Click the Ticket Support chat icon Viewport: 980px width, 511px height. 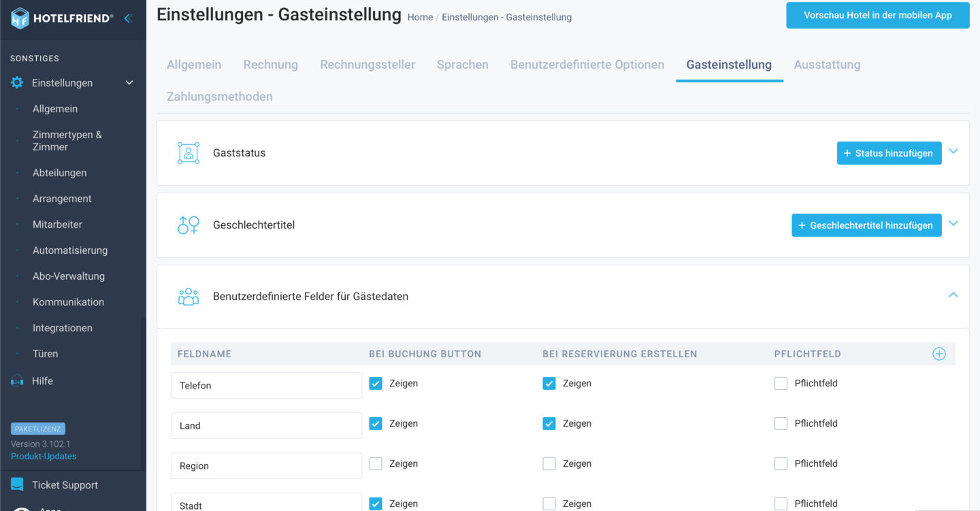tap(17, 484)
